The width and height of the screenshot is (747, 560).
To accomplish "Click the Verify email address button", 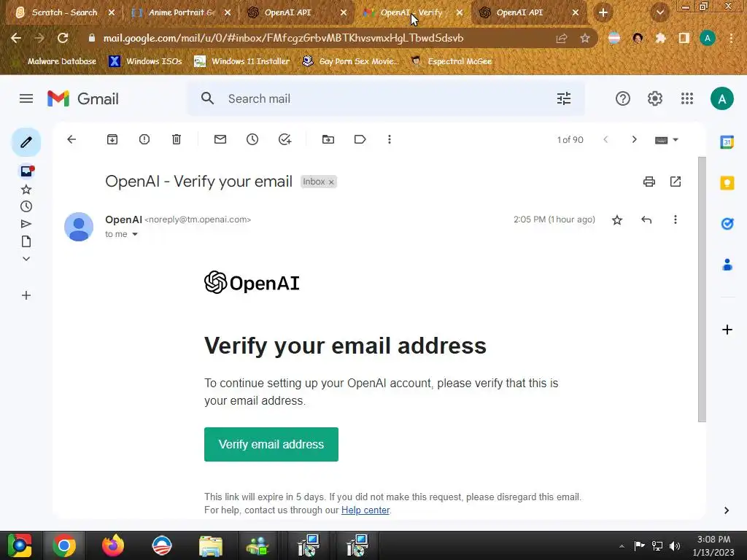I will (271, 444).
